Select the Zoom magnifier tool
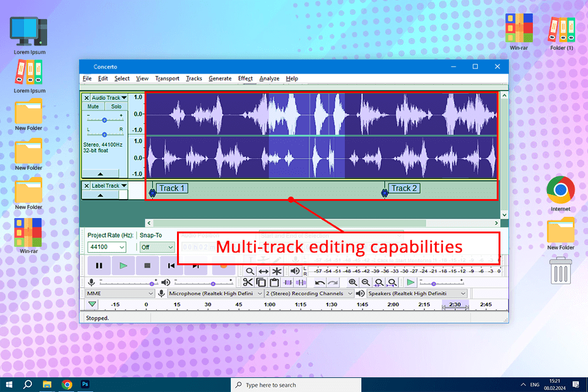 (250, 271)
